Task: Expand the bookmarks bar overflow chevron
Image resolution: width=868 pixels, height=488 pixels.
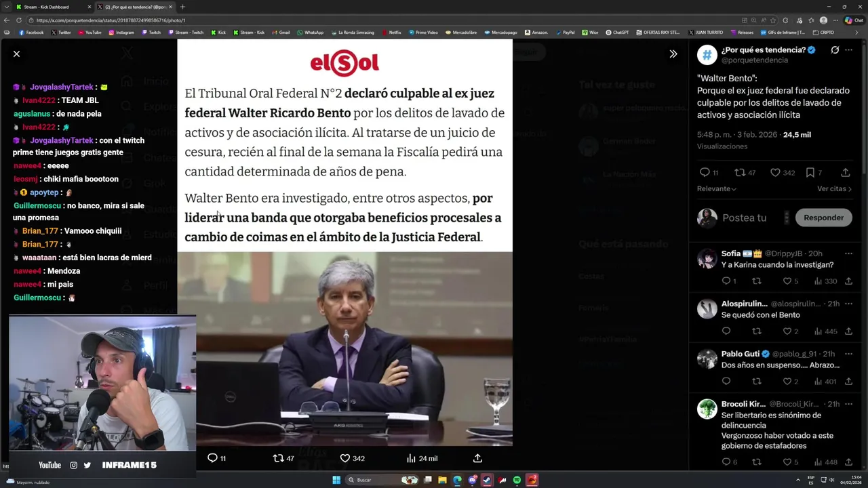Action: pyautogui.click(x=856, y=33)
